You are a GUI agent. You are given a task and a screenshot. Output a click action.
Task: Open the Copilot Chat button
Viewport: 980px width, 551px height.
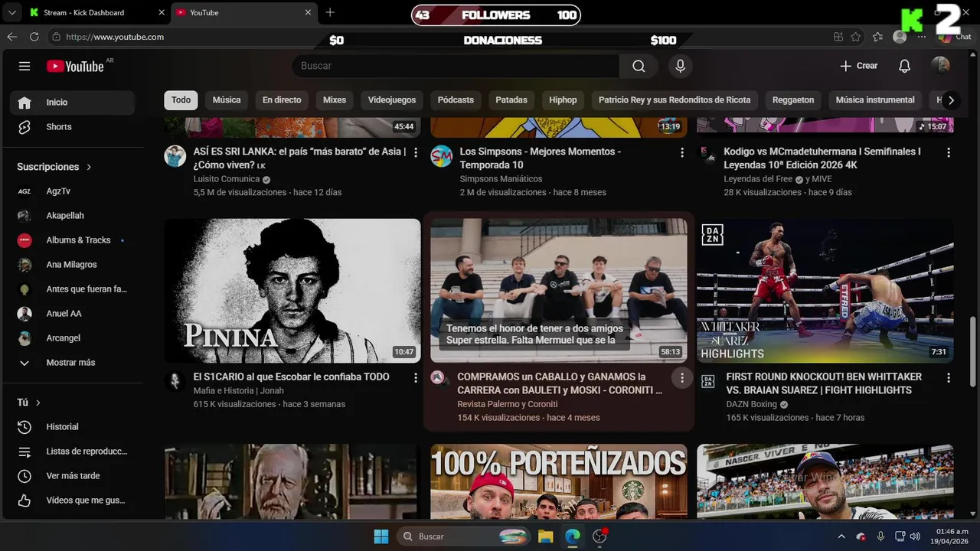tap(955, 37)
